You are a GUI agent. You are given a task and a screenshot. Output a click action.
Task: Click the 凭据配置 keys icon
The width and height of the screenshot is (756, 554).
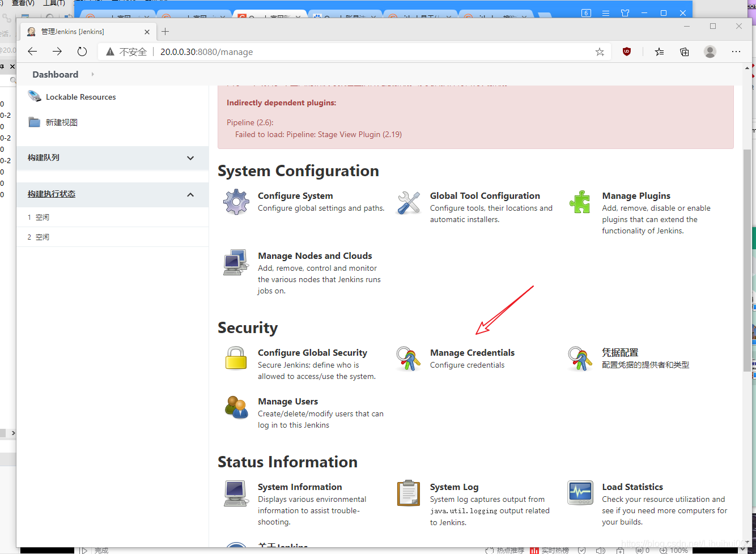[580, 359]
